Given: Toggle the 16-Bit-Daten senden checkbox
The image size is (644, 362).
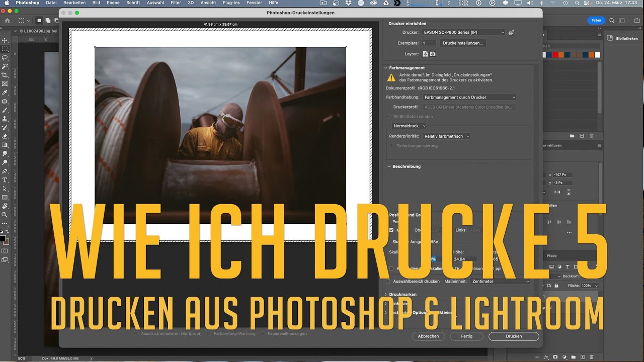Looking at the screenshot, I should click(388, 116).
